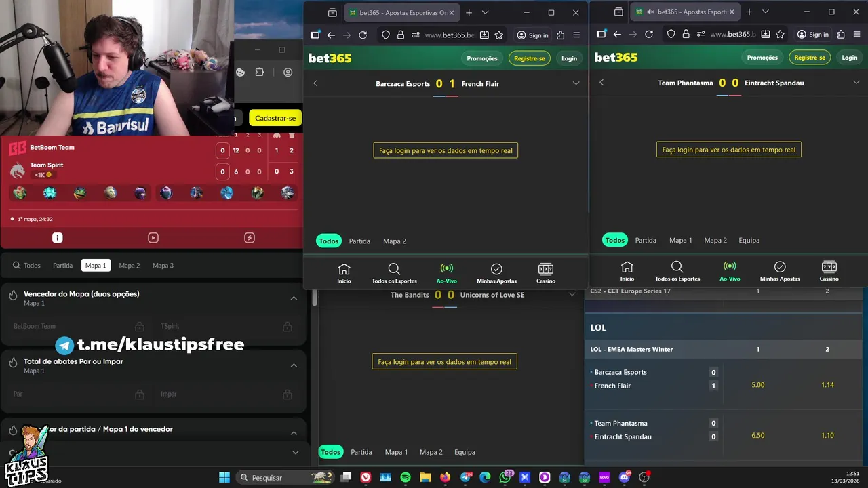
Task: Open Minhas Apostas in the right bet365 window
Action: (780, 271)
